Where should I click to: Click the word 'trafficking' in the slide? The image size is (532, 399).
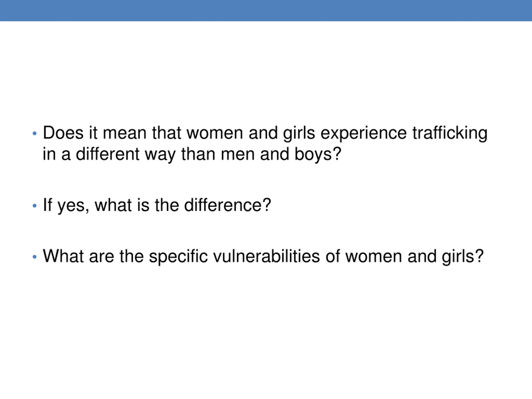[x=450, y=133]
